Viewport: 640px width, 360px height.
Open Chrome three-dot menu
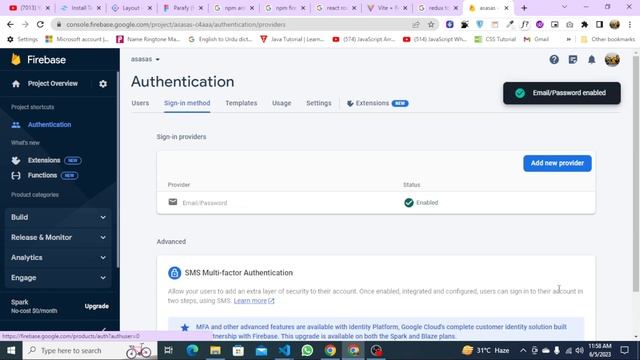(630, 24)
